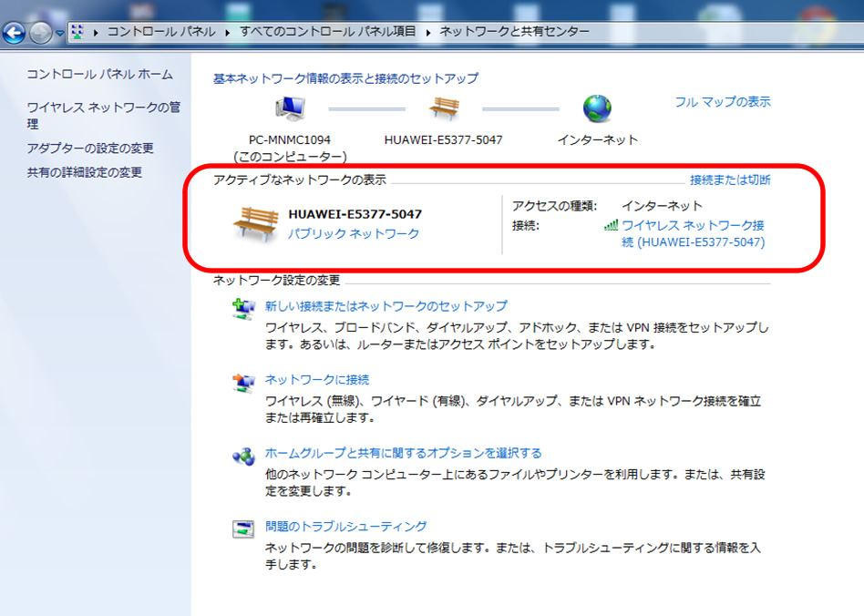Screen dimensions: 864x616
Task: Click the bold HUAWEI-E5377-5047 active network name
Action: coord(355,214)
